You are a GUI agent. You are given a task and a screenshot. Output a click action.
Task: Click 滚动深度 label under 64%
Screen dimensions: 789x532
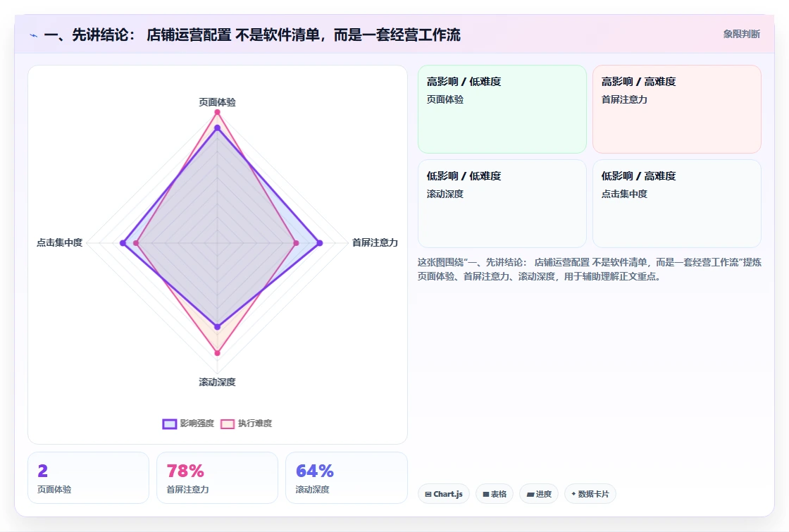[313, 489]
